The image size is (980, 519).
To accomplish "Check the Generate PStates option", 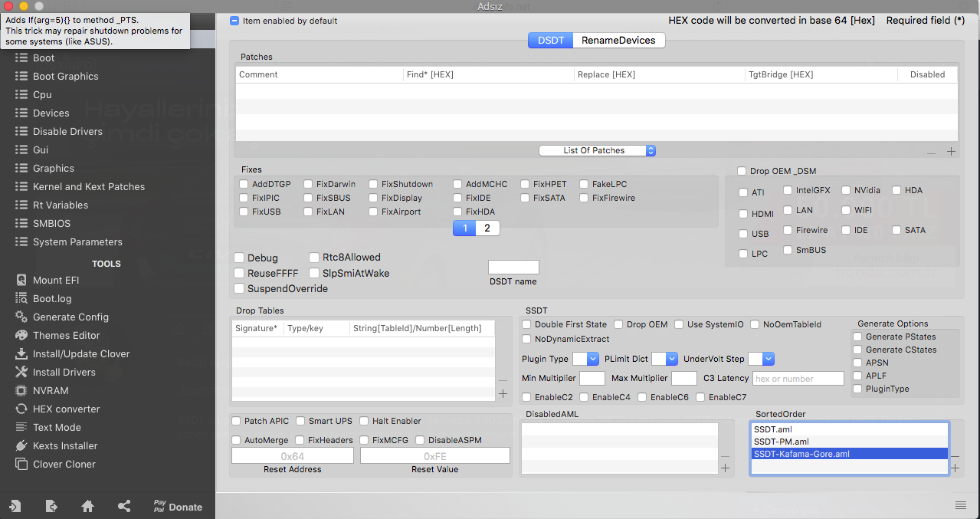I will coord(857,337).
